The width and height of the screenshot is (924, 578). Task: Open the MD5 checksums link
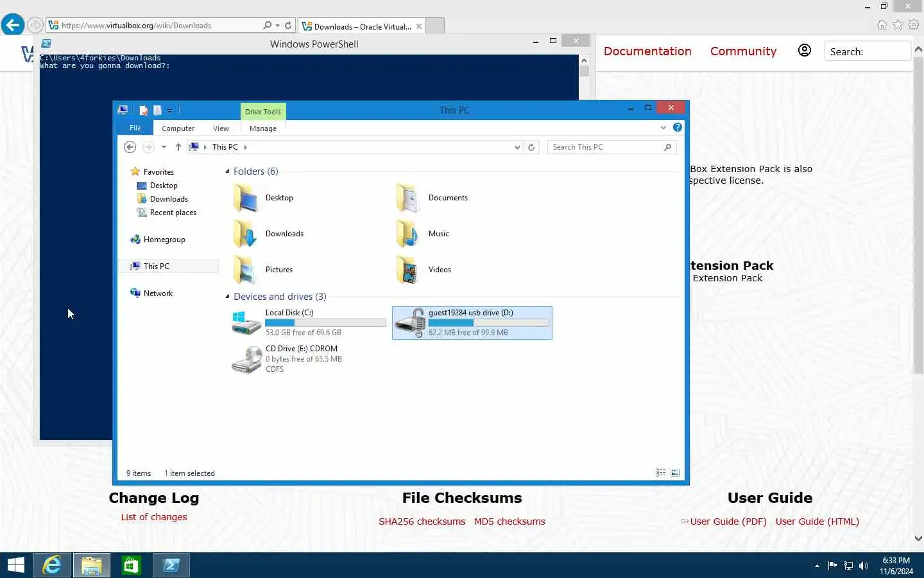[x=509, y=521]
